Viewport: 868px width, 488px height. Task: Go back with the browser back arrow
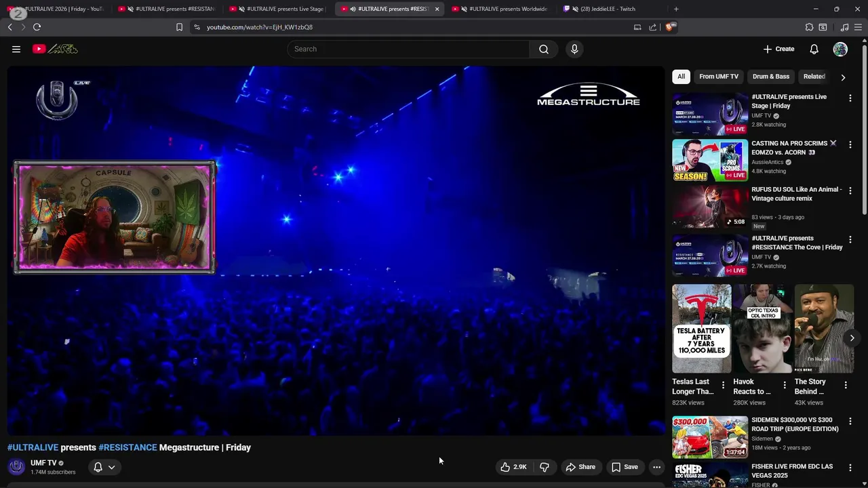point(9,27)
